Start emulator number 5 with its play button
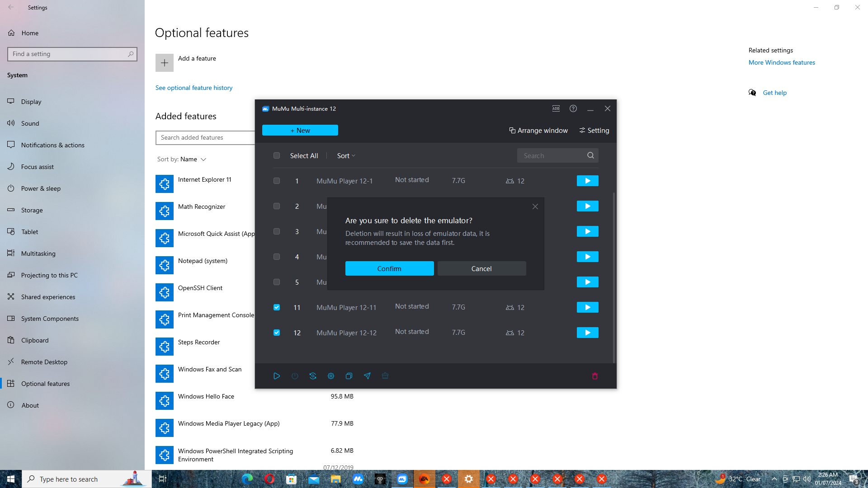The height and width of the screenshot is (488, 868). click(588, 282)
